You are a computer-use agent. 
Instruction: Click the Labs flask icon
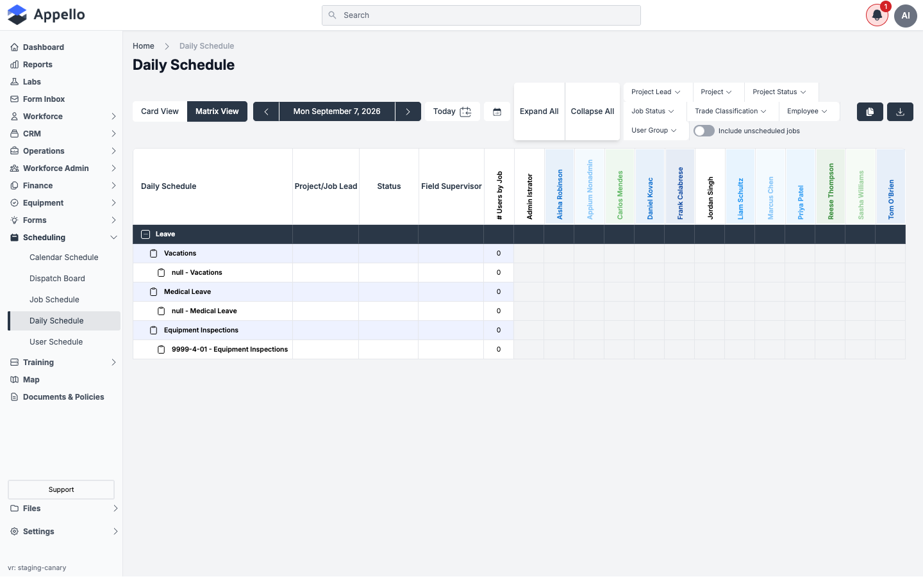click(15, 82)
